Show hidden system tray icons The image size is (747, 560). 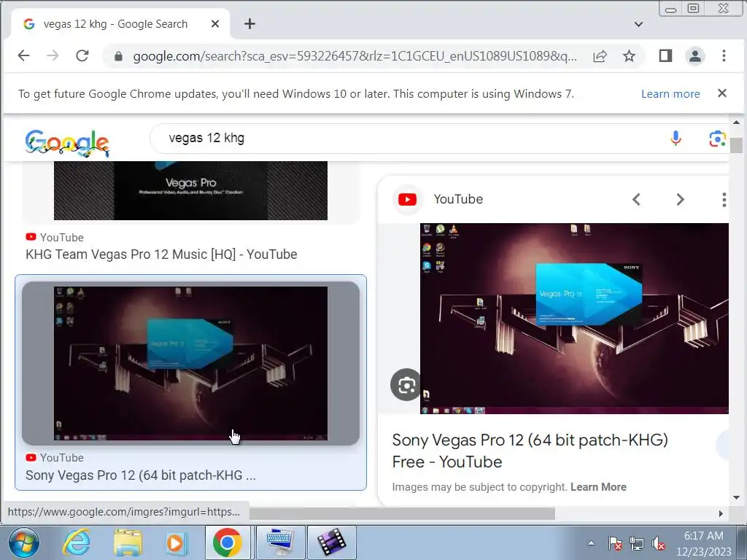click(x=591, y=542)
